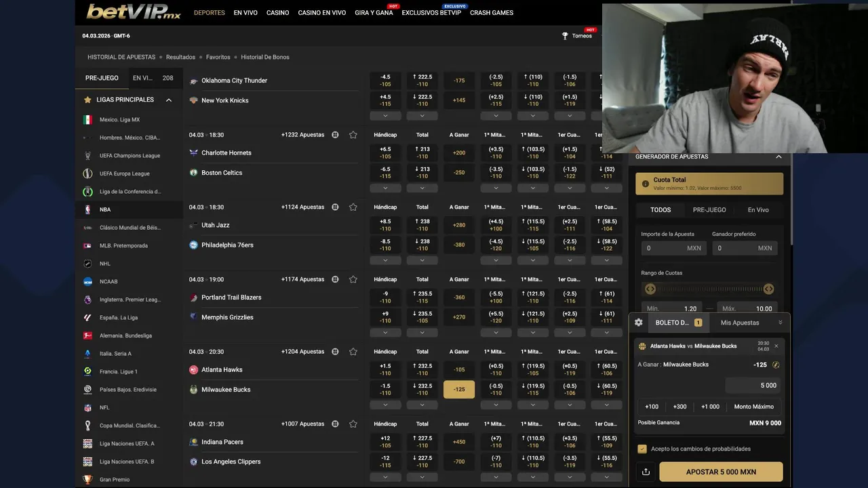Viewport: 868px width, 488px height.
Task: Adjust the maximum odds range slider handle
Action: [768, 289]
